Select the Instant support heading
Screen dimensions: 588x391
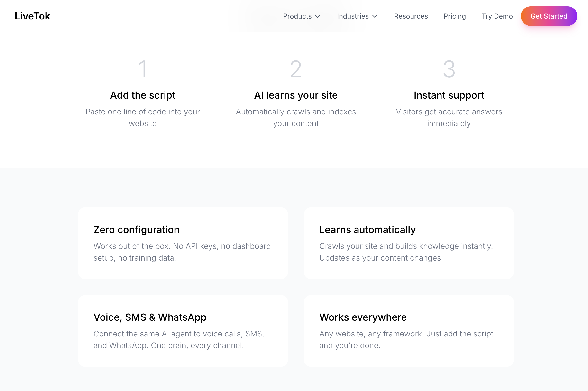(x=449, y=95)
